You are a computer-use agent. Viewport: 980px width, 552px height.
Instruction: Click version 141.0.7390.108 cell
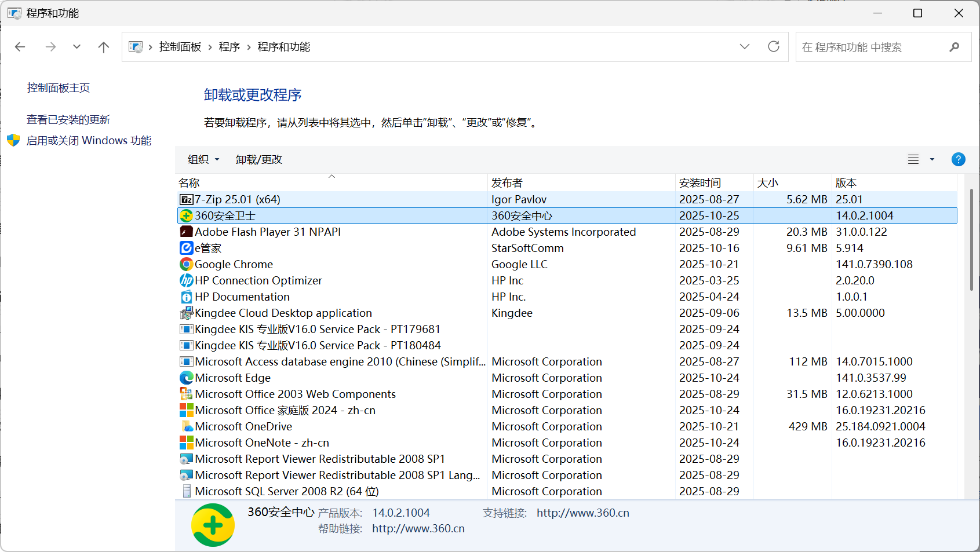[x=874, y=265]
